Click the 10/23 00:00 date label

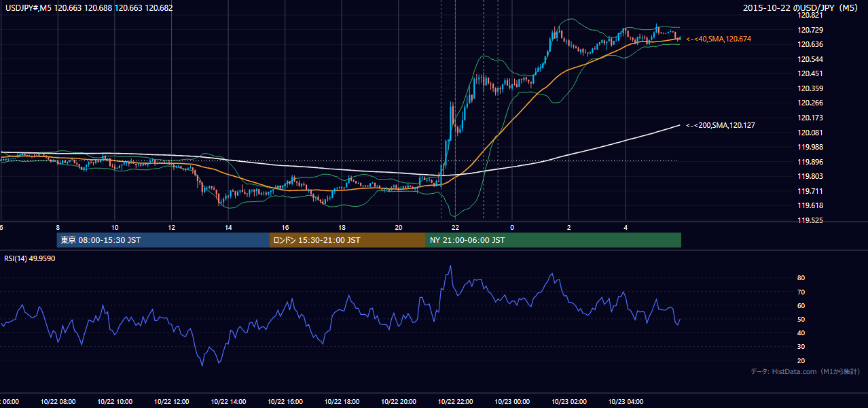click(x=511, y=402)
